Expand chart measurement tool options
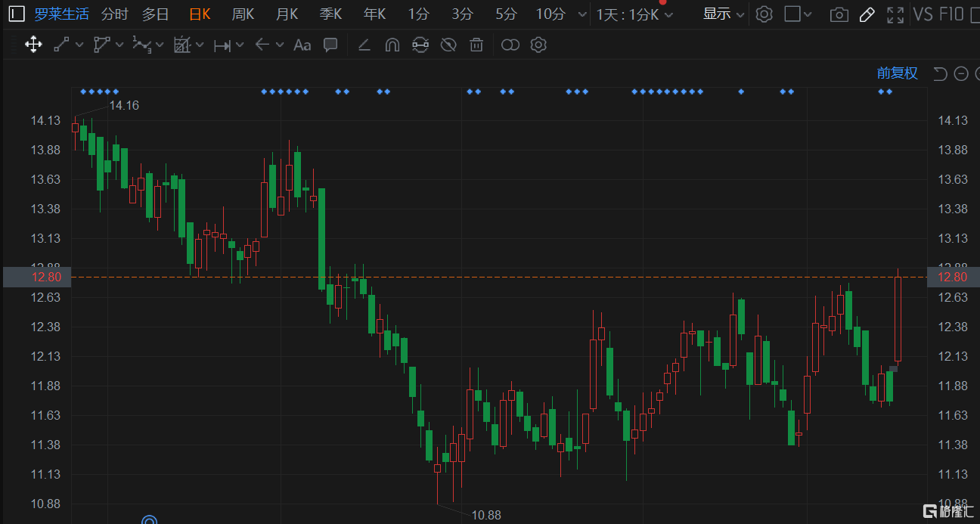Screen dimensions: 980x524 (200, 45)
